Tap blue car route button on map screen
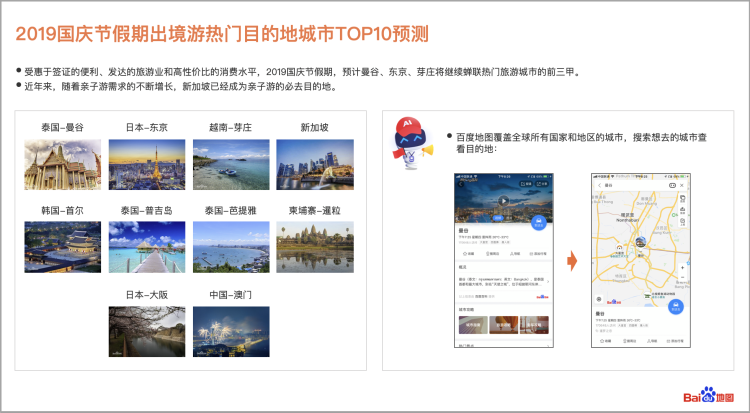 point(675,306)
